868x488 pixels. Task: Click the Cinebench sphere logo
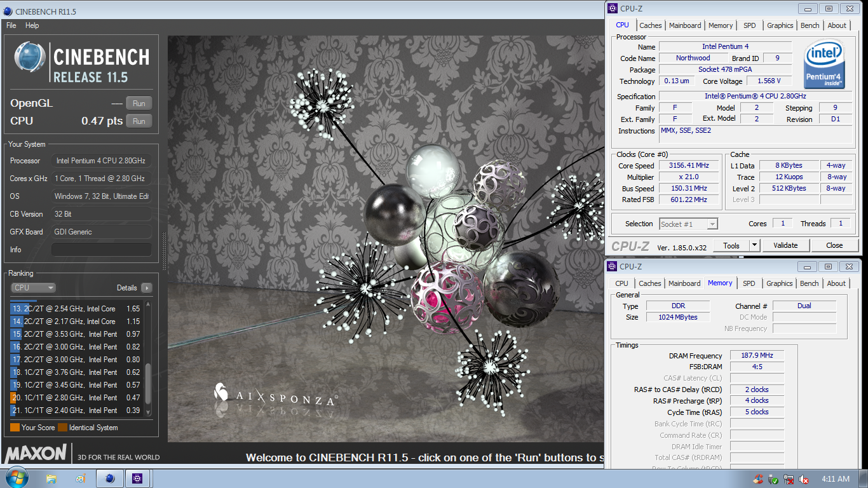31,58
